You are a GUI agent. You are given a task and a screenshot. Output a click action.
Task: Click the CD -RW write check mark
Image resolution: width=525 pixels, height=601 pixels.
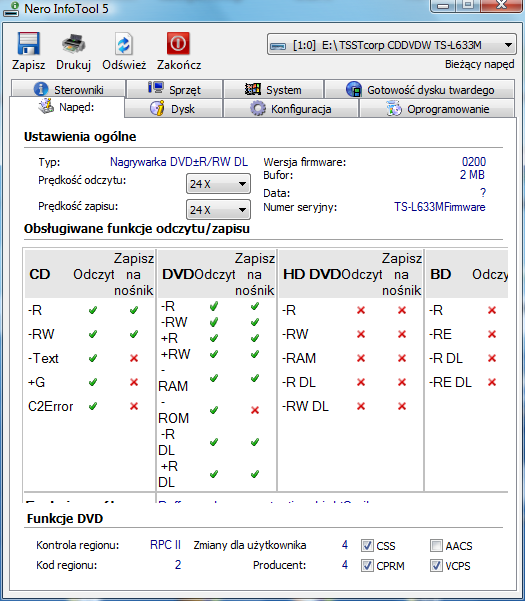(134, 334)
